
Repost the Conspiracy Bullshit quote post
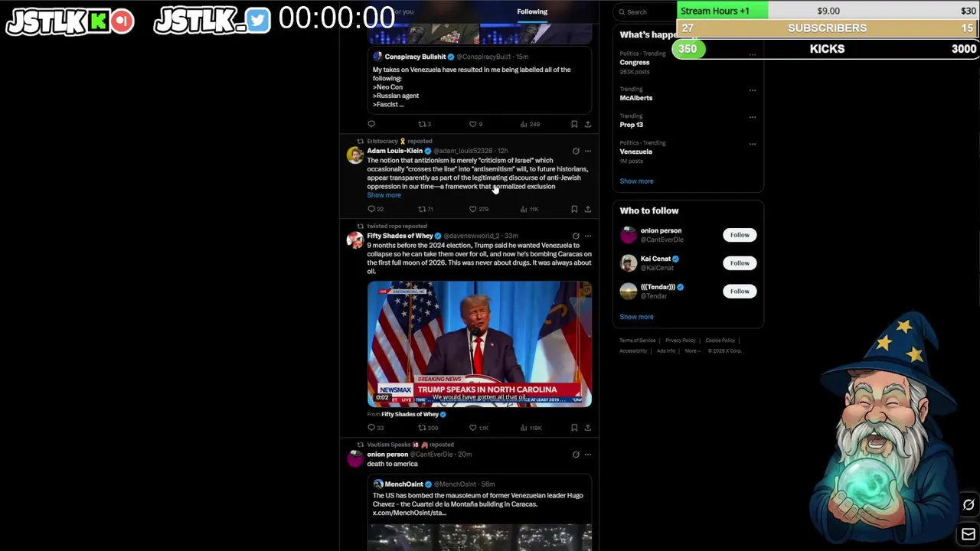coord(424,124)
